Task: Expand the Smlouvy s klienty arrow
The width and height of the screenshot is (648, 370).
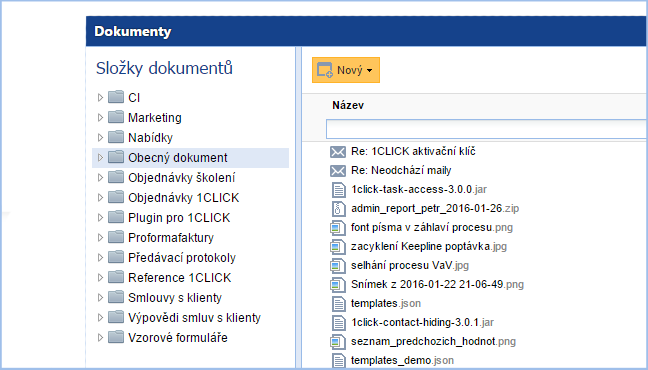Action: (x=100, y=297)
